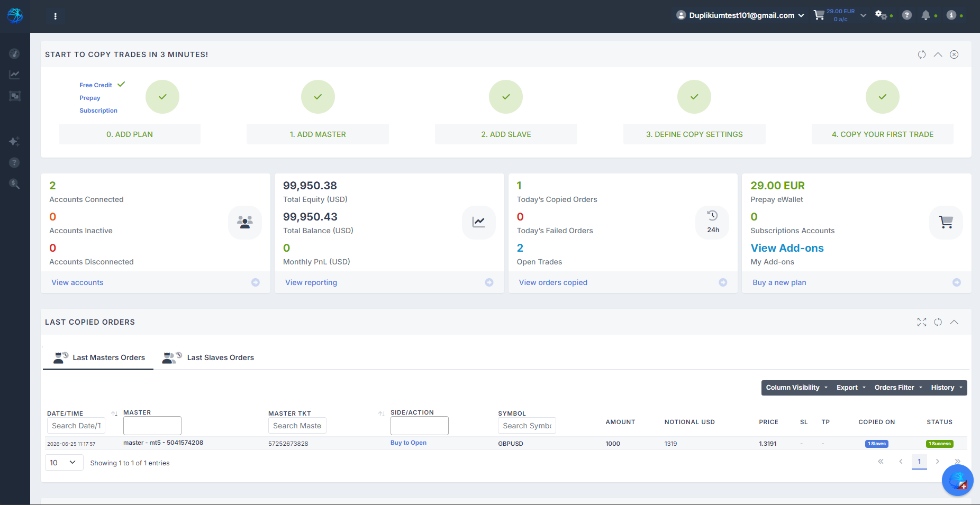
Task: Open the History dropdown
Action: (947, 388)
